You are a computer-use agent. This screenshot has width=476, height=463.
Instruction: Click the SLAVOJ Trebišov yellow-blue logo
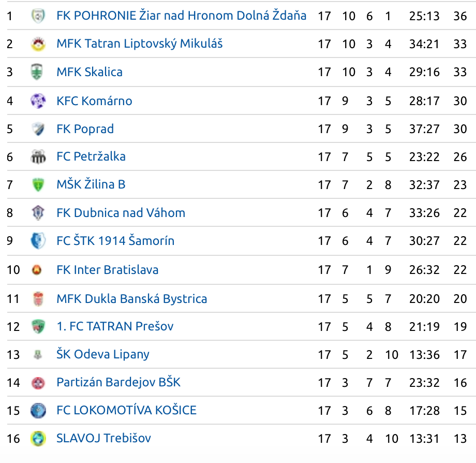(38, 438)
